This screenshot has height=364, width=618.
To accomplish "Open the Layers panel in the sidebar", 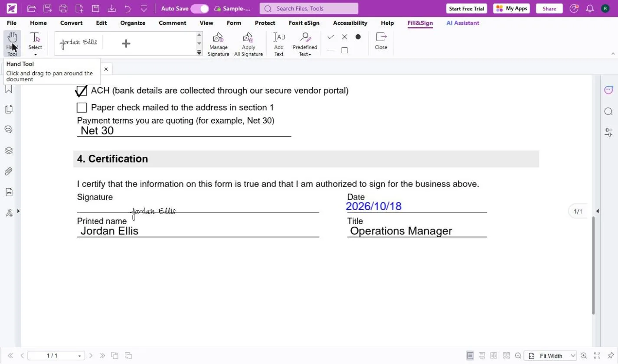I will tap(9, 151).
